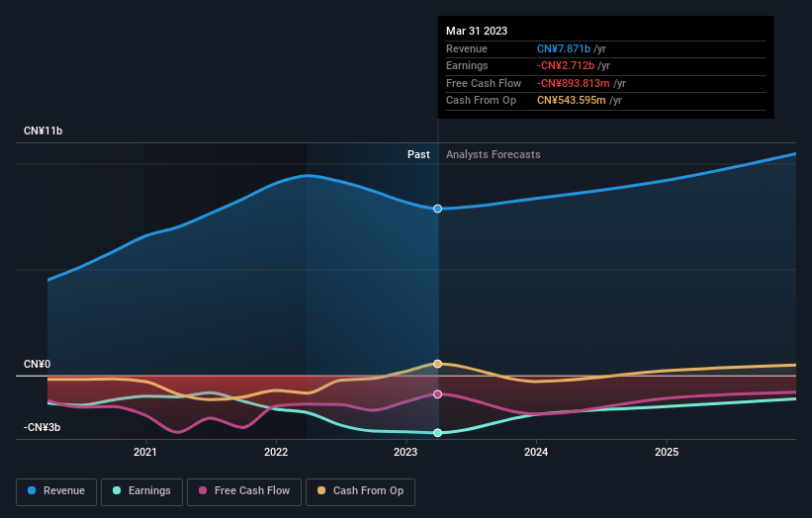The width and height of the screenshot is (812, 518).
Task: Click the Cash From Op label in tooltip
Action: (x=481, y=101)
